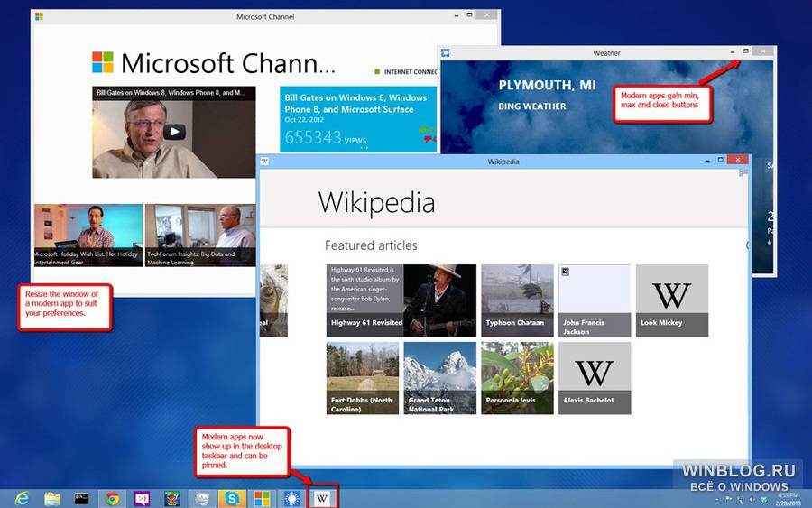812x508 pixels.
Task: Open Internet Explorer from the taskbar
Action: coord(23,499)
